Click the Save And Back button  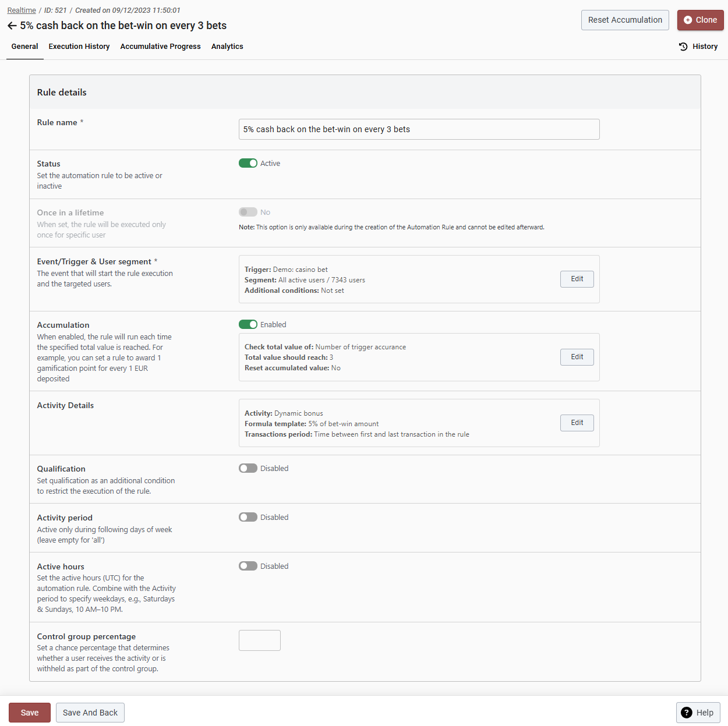click(90, 713)
